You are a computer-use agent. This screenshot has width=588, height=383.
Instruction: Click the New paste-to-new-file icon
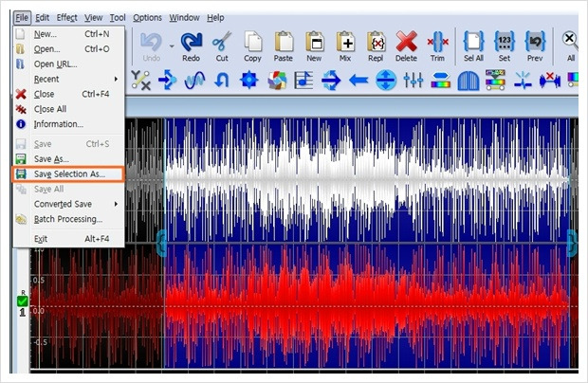point(314,46)
